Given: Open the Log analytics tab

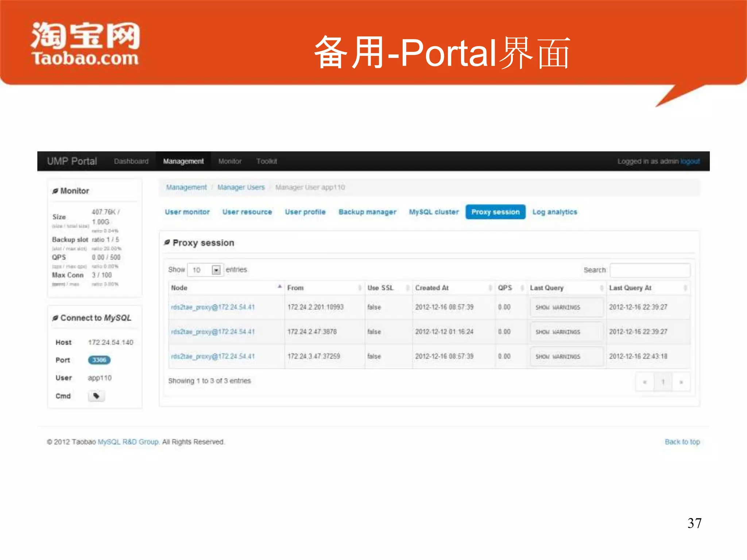Looking at the screenshot, I should click(554, 212).
